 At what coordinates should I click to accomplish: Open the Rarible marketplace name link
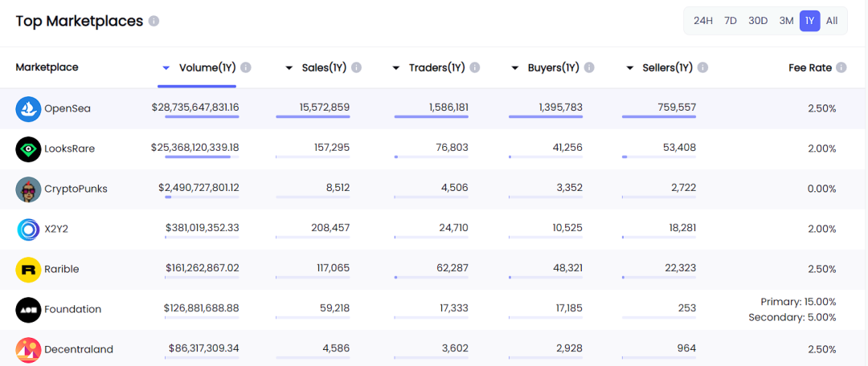click(62, 269)
